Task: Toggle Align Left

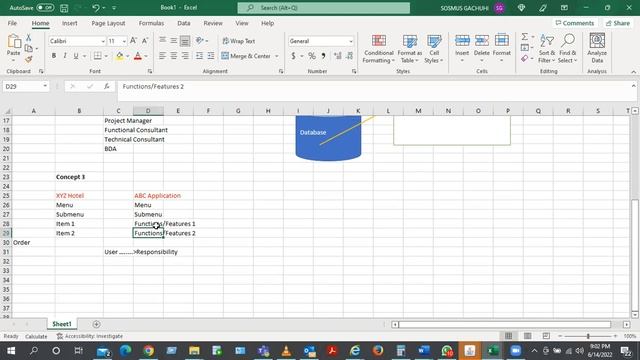Action: tap(162, 56)
